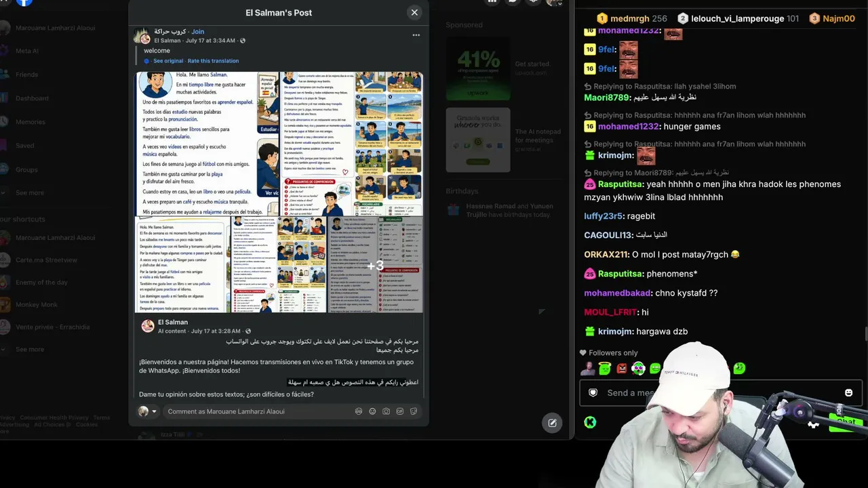
Task: Expand the commenter identity switcher arrow
Action: pos(154,411)
